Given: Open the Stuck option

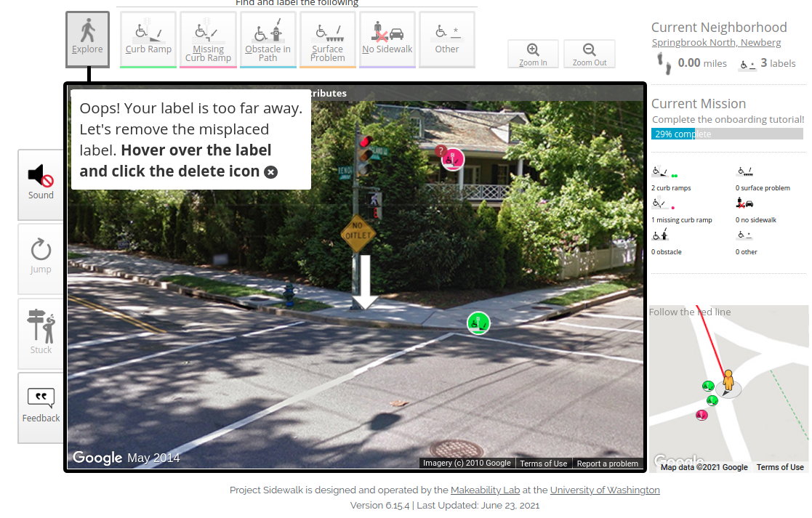Looking at the screenshot, I should pyautogui.click(x=41, y=333).
